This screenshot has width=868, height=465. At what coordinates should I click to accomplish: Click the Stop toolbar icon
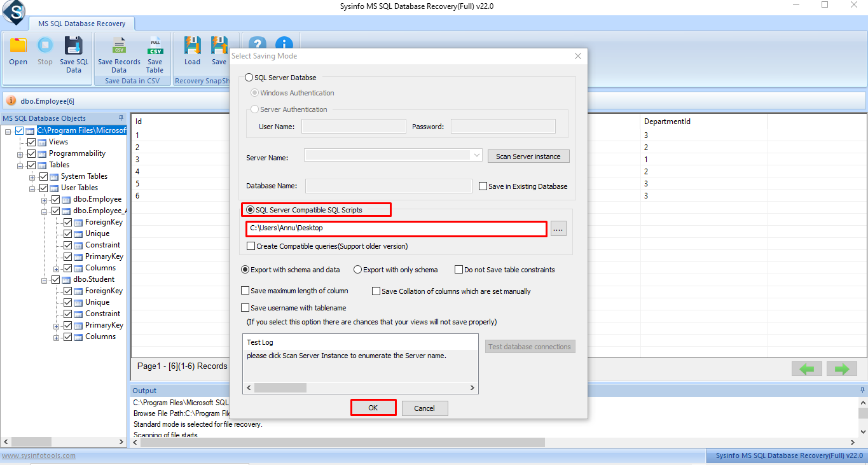click(x=45, y=46)
